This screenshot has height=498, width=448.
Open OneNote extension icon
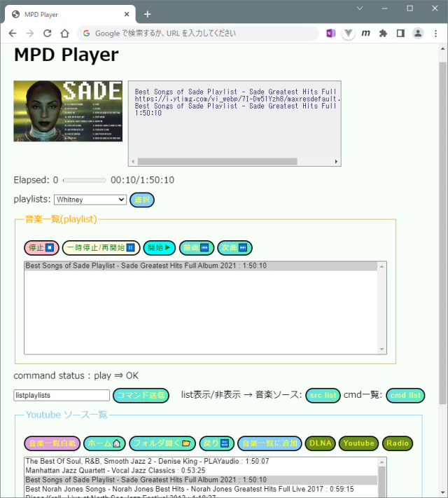(x=331, y=34)
